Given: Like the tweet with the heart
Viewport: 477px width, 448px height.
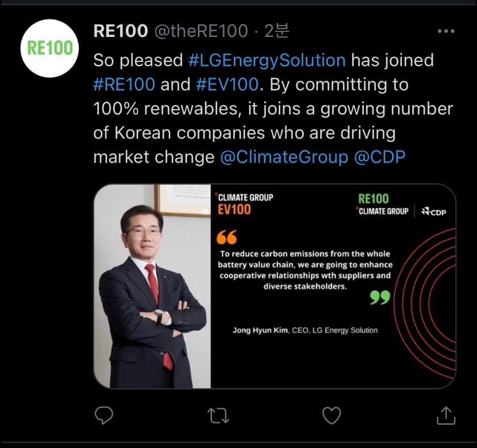Looking at the screenshot, I should pyautogui.click(x=331, y=416).
